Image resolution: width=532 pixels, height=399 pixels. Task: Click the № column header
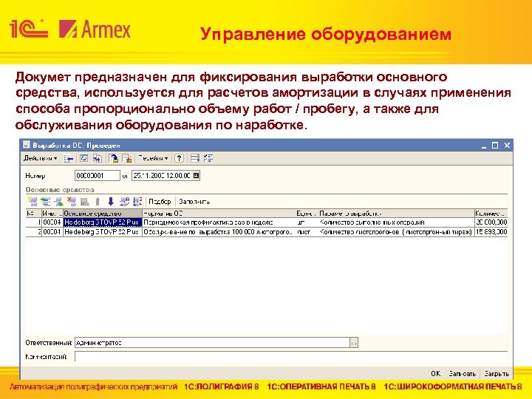[33, 214]
